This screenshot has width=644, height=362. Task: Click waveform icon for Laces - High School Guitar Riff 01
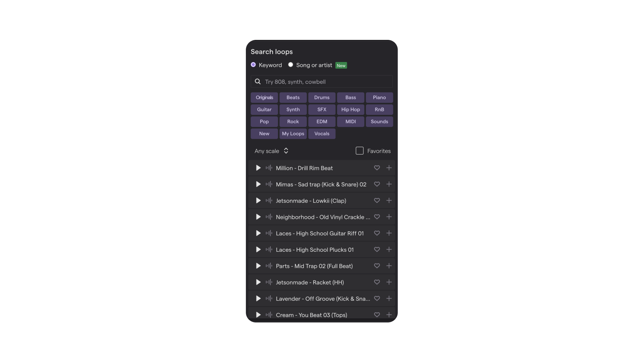pyautogui.click(x=269, y=233)
